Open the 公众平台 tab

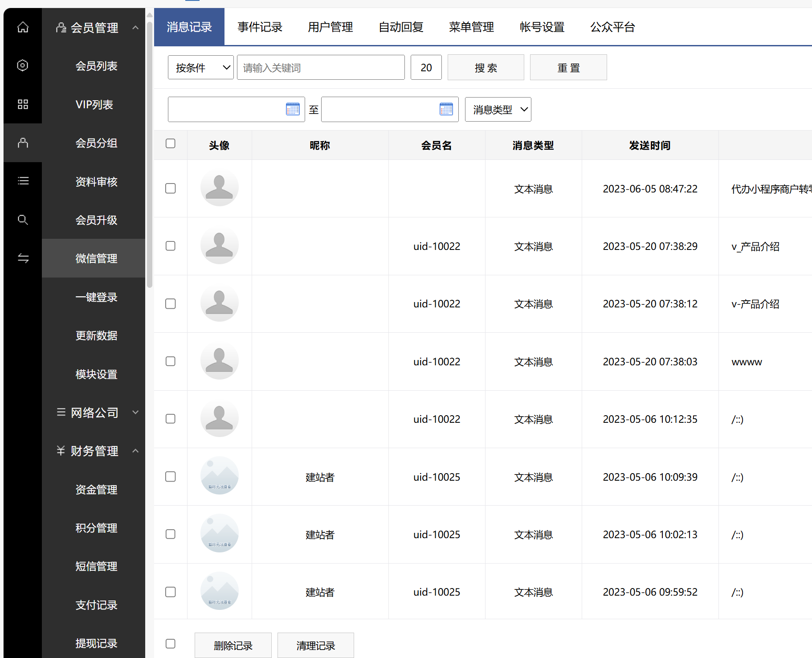(x=612, y=27)
